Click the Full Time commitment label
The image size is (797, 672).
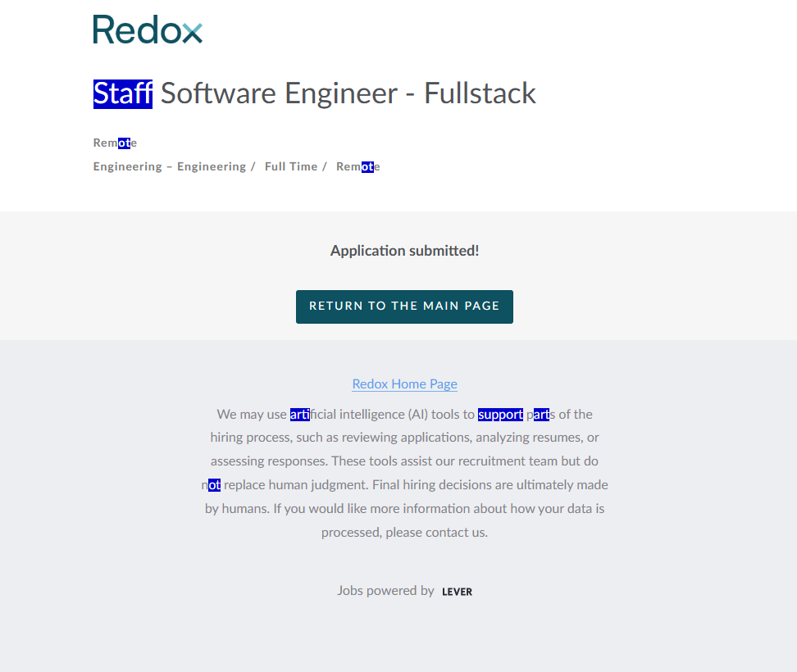pyautogui.click(x=290, y=166)
